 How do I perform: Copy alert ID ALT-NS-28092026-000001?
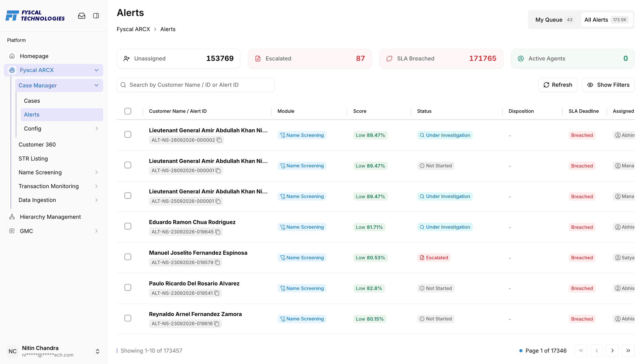click(218, 171)
